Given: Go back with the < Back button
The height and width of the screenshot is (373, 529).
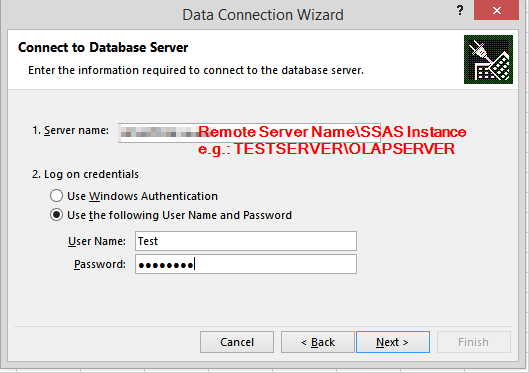Looking at the screenshot, I should coord(318,342).
